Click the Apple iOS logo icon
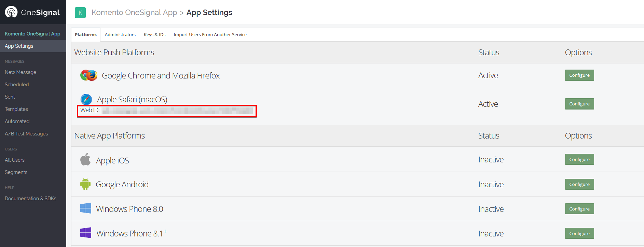 click(85, 159)
